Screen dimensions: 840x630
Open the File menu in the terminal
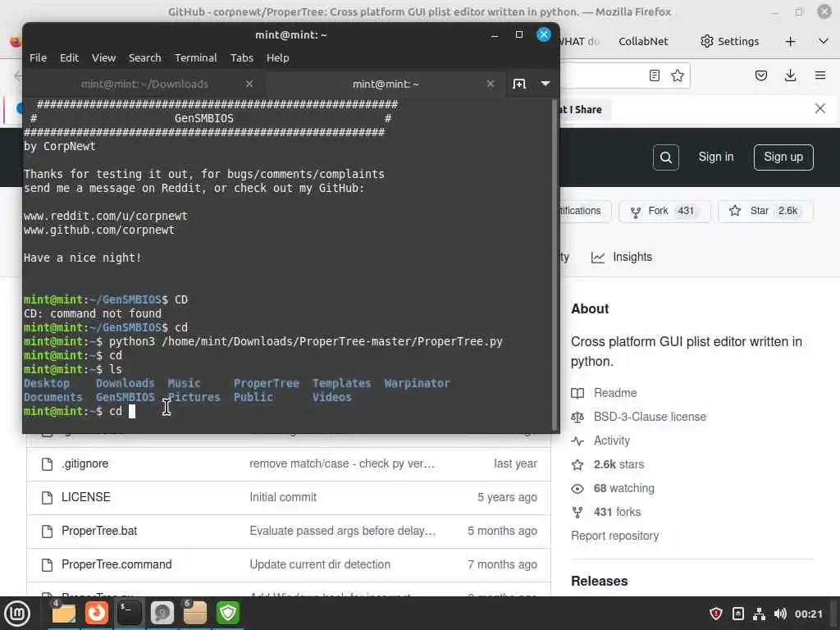pyautogui.click(x=38, y=58)
